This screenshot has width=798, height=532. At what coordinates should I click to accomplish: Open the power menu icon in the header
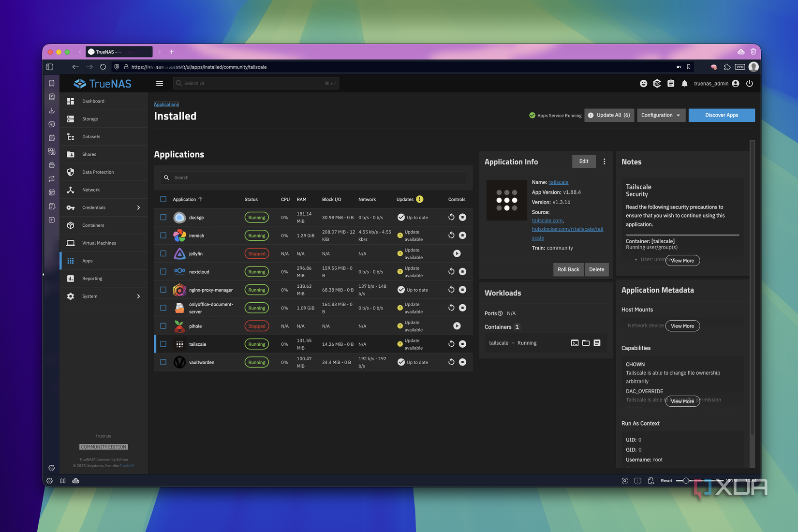point(750,83)
